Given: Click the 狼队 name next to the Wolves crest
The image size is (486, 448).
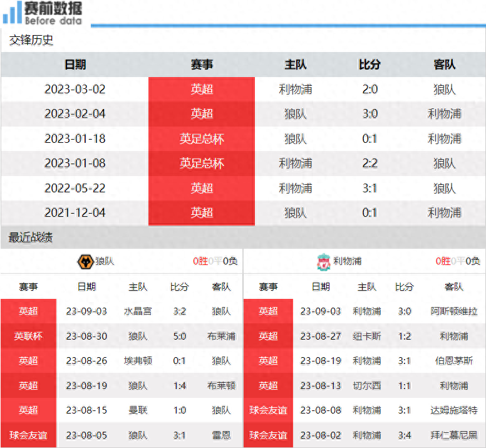Looking at the screenshot, I should click(105, 261).
